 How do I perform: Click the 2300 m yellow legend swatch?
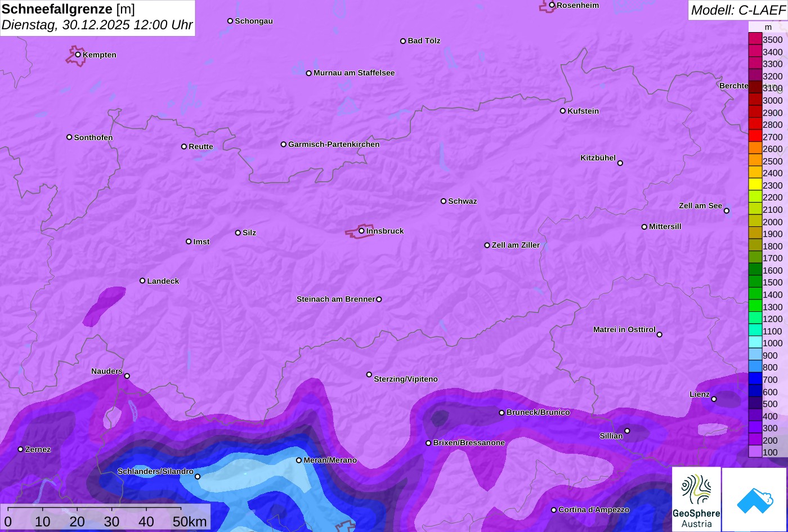[x=755, y=184]
